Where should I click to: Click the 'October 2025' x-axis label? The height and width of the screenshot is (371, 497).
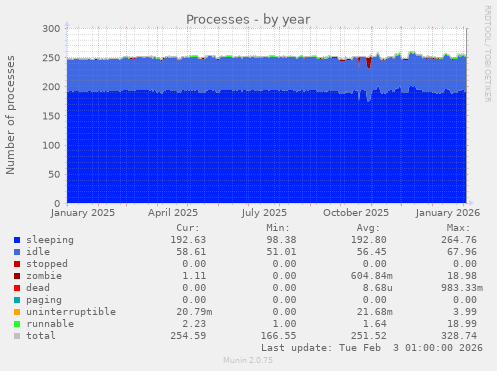pos(356,213)
